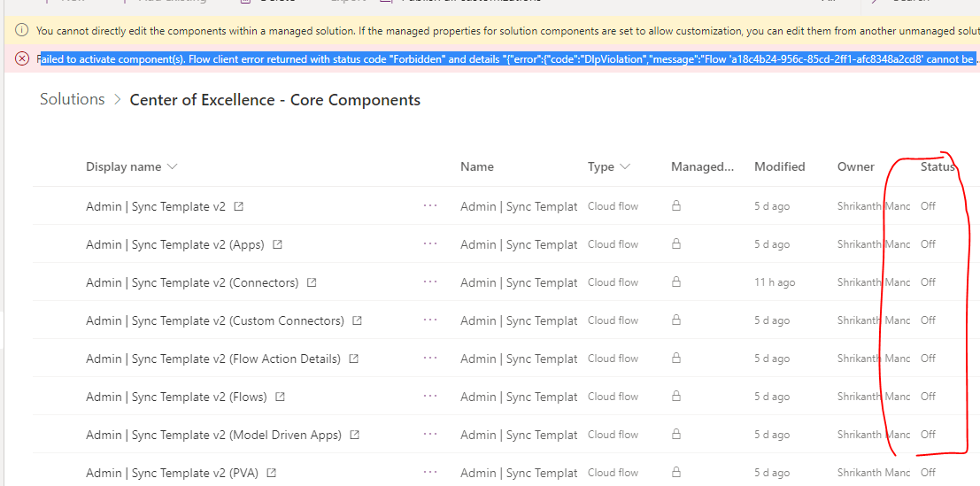Click the '11 h ago' modified cell
Viewport: 980px width, 486px height.
coord(775,282)
